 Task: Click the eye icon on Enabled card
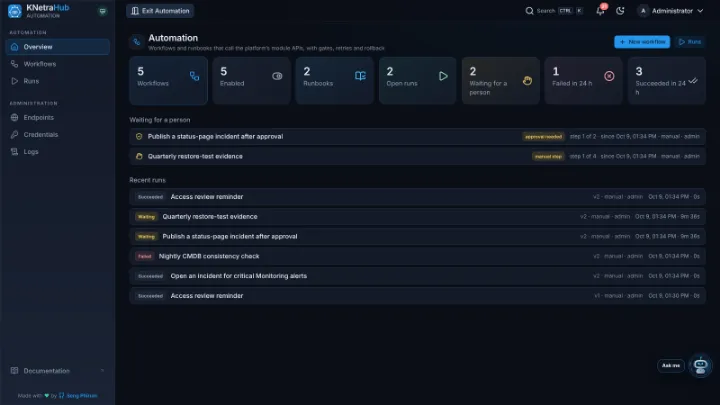point(277,76)
